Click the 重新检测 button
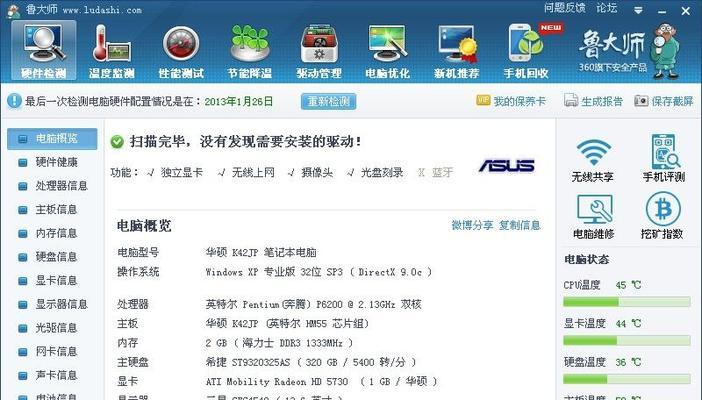The height and width of the screenshot is (400, 702). (329, 101)
